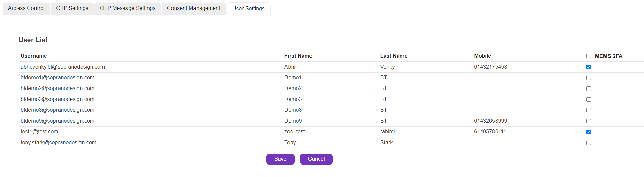Switch to the OTP Settings tab

coord(72,8)
